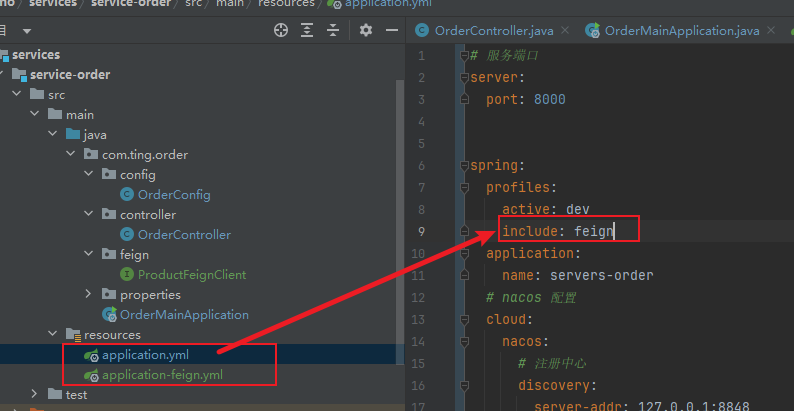This screenshot has width=794, height=411.
Task: Collapse the src folder
Action: tap(17, 94)
